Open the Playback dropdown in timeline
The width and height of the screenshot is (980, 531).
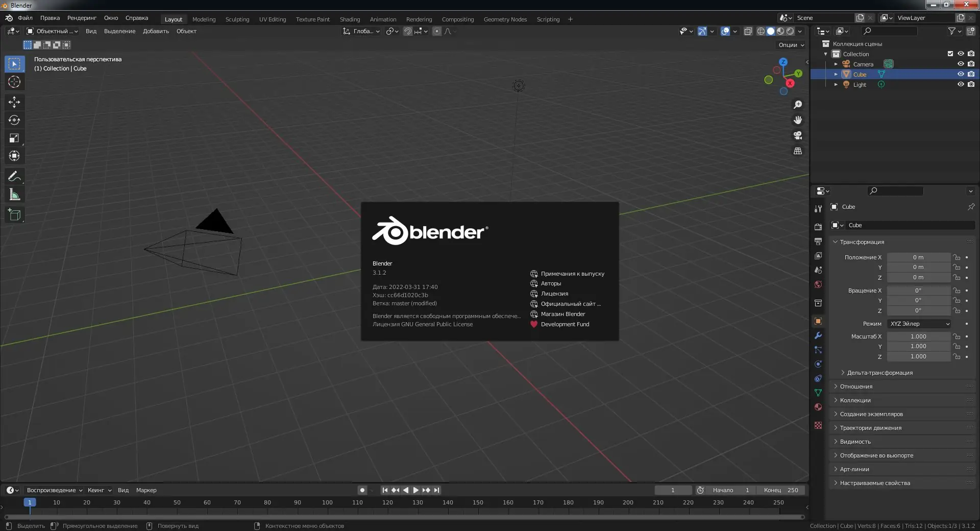point(55,490)
